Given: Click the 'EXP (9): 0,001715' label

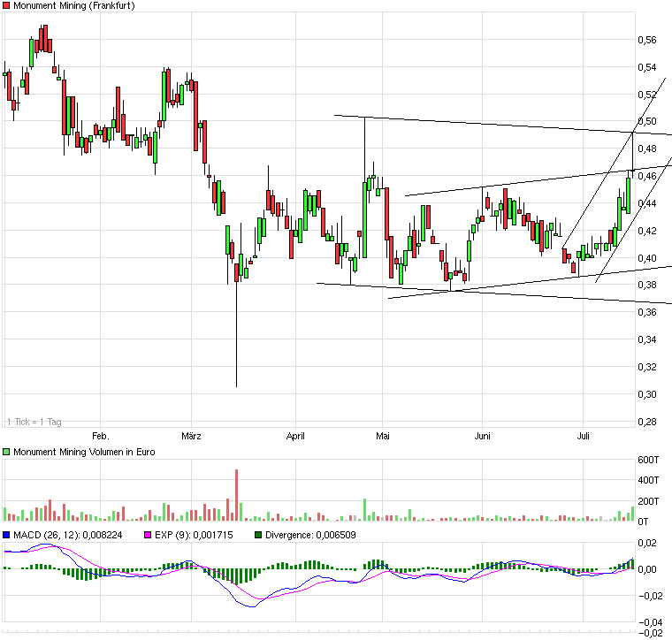Looking at the screenshot, I should (194, 535).
